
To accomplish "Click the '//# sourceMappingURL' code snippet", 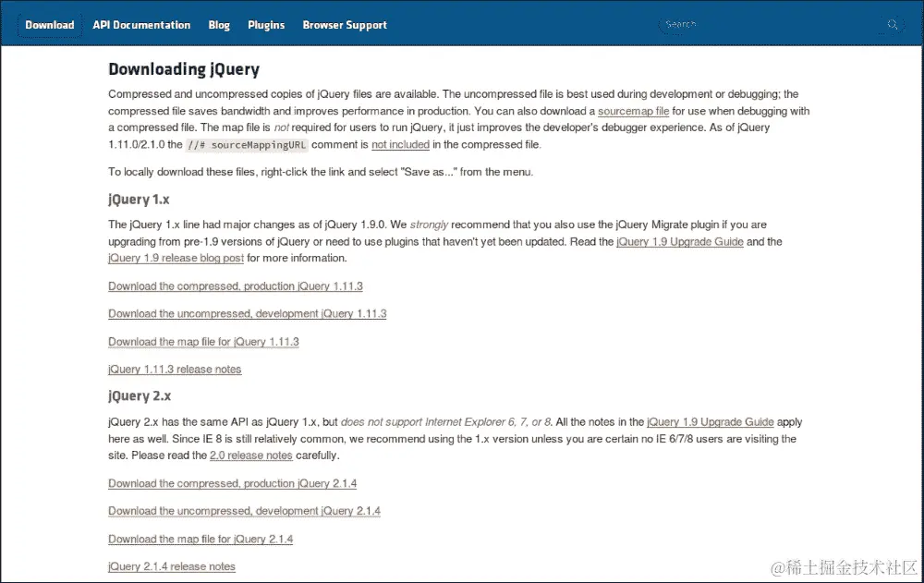I will coord(247,145).
